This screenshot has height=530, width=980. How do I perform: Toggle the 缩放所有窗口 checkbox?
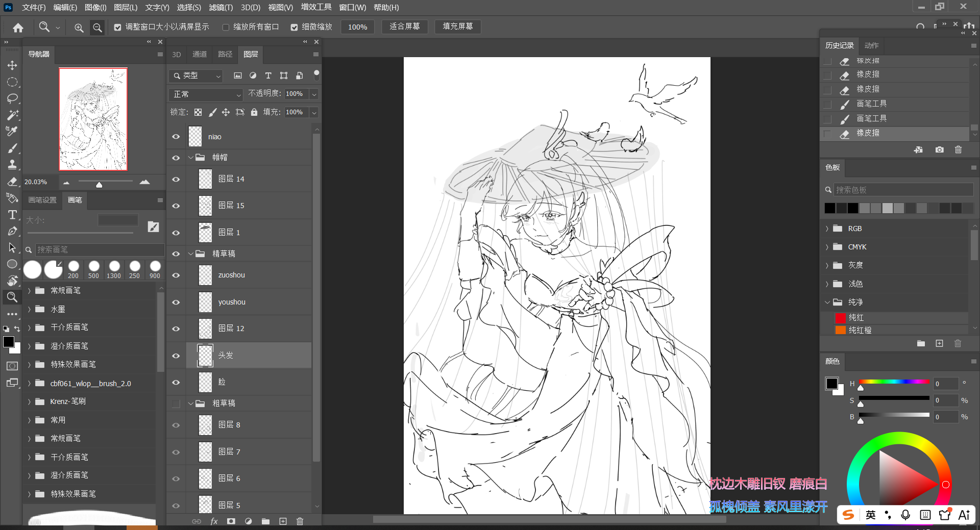click(x=226, y=27)
